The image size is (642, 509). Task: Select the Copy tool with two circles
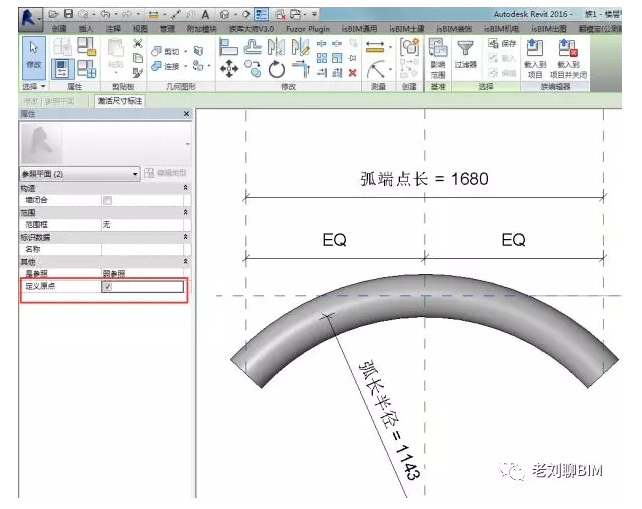click(253, 68)
